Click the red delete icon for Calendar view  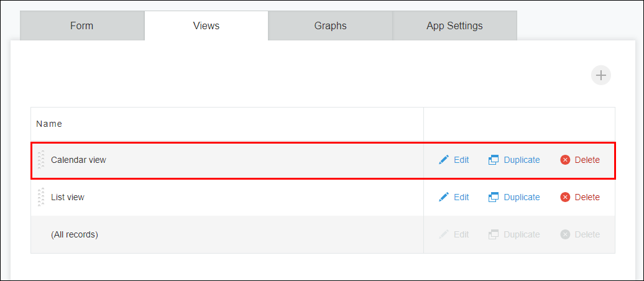point(565,160)
